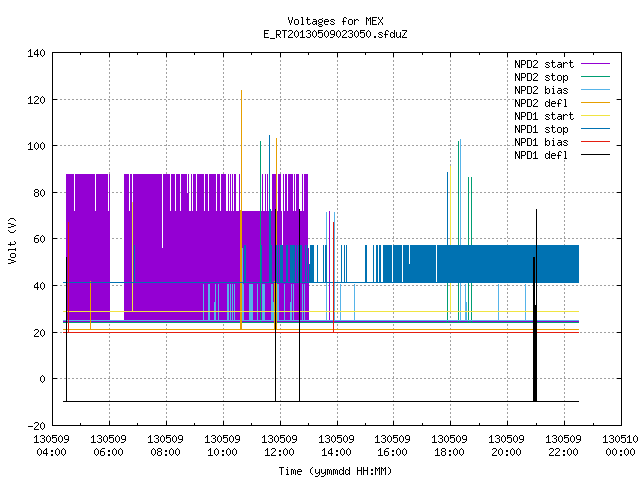Click the dark blue NPD1 stop legend line

pos(596,129)
